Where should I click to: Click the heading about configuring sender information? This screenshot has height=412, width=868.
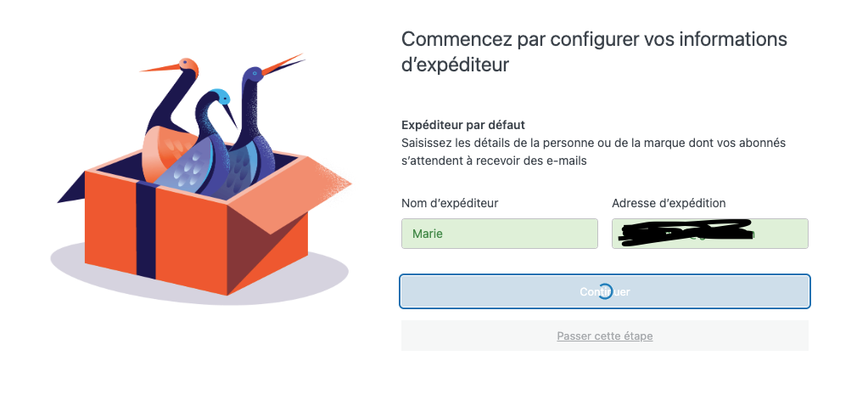pos(594,51)
